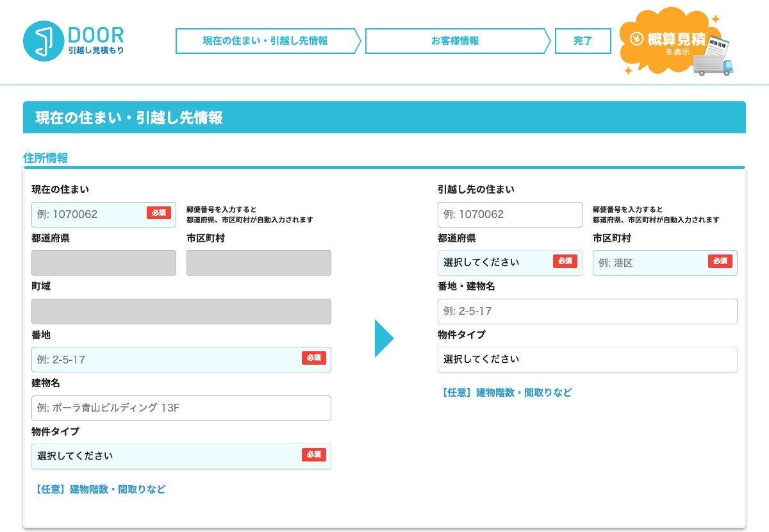
Task: Click the postal code hint text beside 引越し先 field
Action: [656, 215]
